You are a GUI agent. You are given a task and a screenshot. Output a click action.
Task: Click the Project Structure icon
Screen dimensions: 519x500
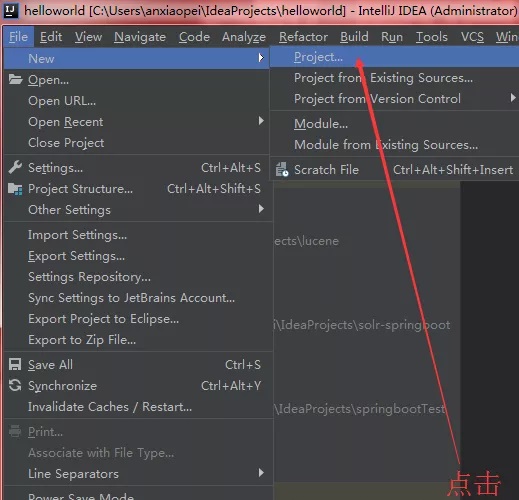pyautogui.click(x=15, y=189)
